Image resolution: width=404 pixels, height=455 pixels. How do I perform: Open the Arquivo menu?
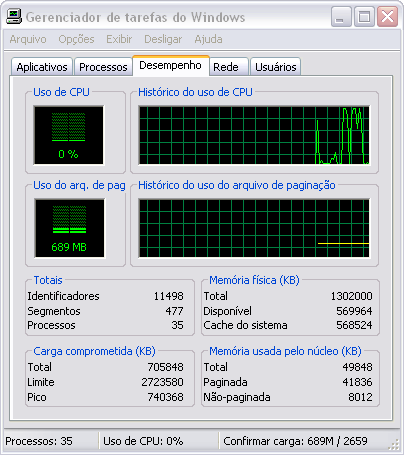[x=28, y=39]
